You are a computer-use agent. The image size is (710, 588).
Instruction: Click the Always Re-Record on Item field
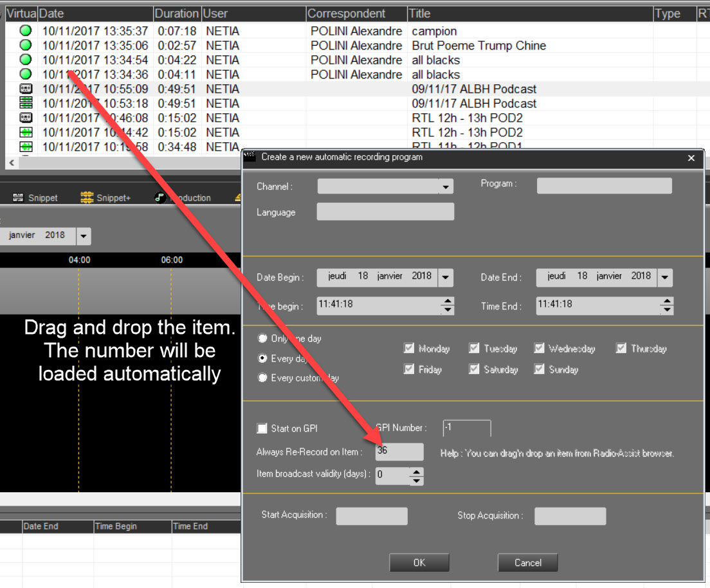click(399, 452)
